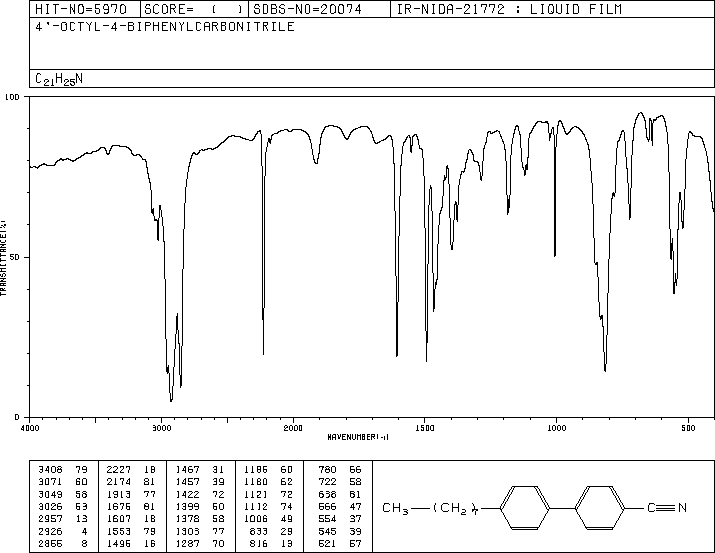Click peak table entry 3026

point(50,506)
